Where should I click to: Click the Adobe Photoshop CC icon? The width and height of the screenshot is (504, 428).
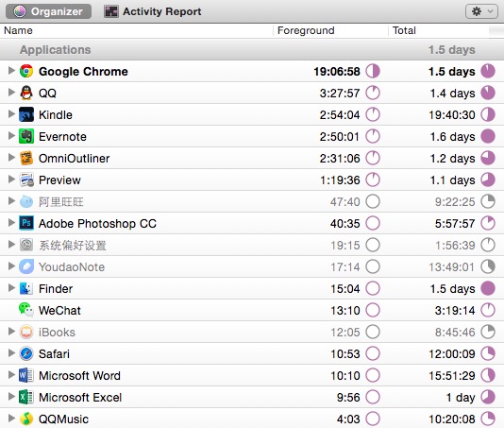[26, 223]
